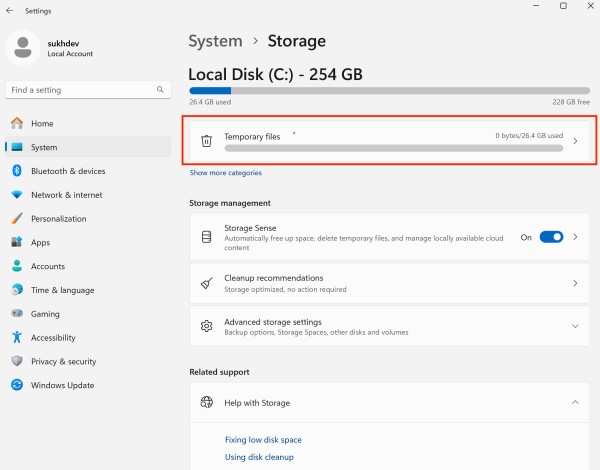Image resolution: width=600 pixels, height=470 pixels.
Task: Open Privacy & security settings
Action: [x=63, y=361]
